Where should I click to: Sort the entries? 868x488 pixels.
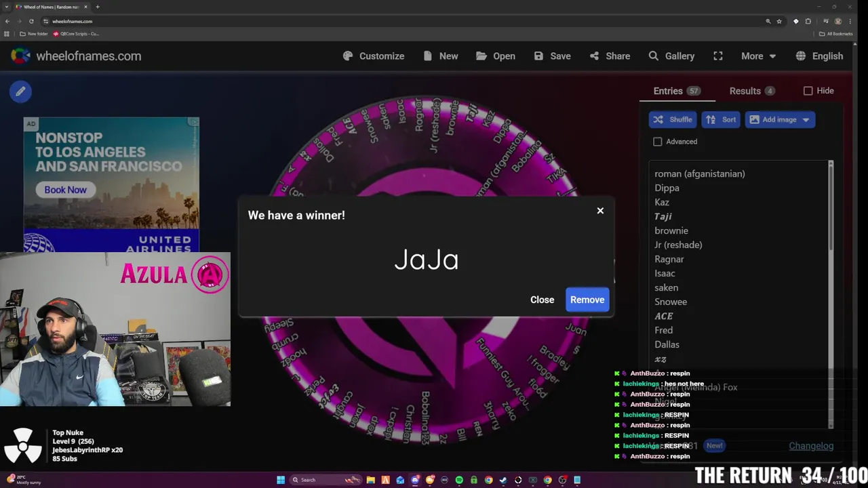coord(721,120)
